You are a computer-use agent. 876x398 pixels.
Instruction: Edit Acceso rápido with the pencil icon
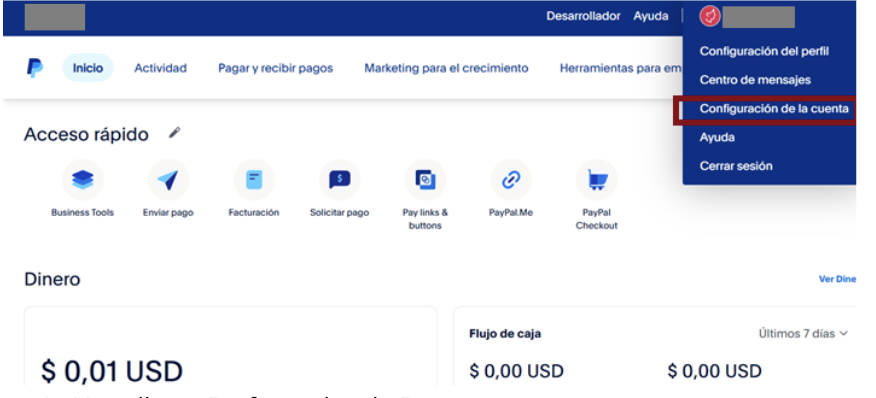[175, 133]
